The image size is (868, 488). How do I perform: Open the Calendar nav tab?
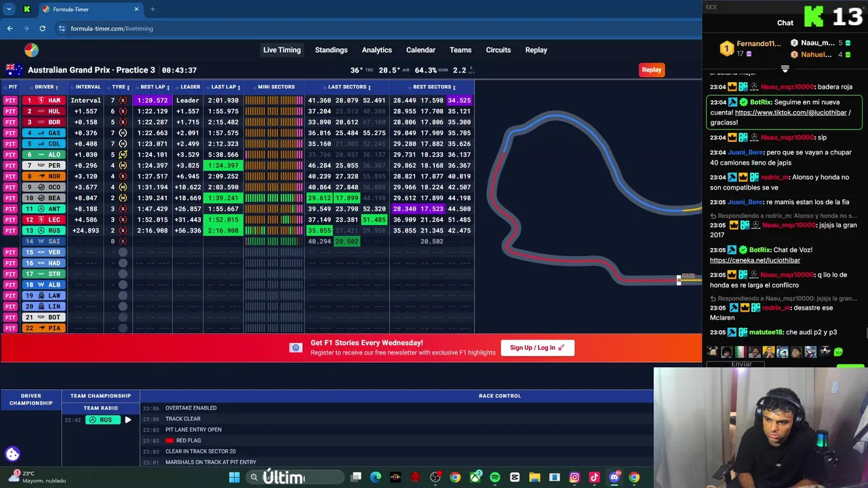pos(420,50)
